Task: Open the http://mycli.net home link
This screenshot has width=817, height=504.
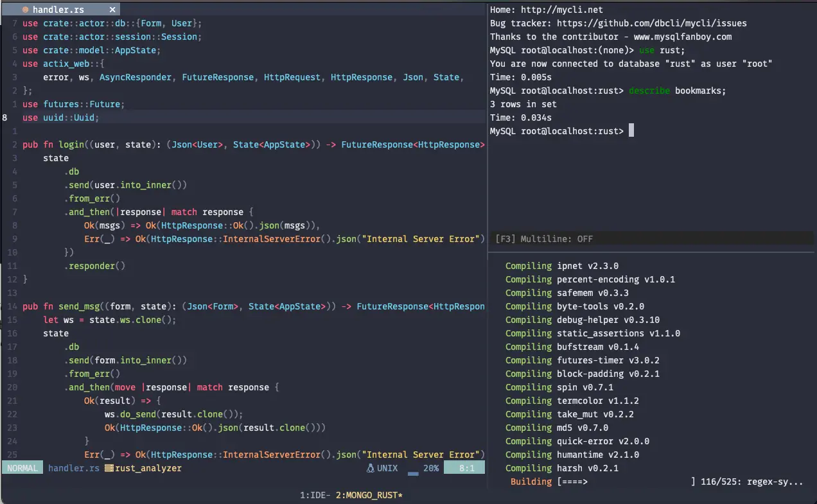Action: (x=562, y=10)
